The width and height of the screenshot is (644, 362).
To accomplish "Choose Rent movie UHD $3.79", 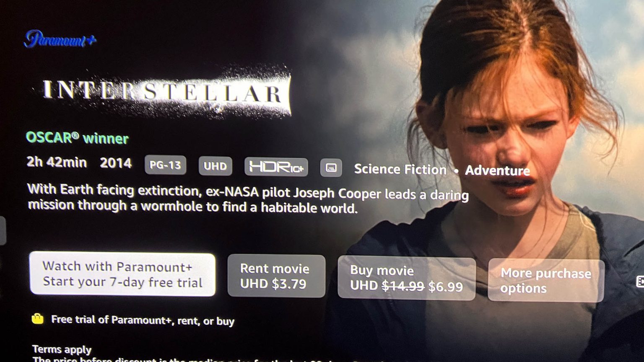I will (276, 276).
